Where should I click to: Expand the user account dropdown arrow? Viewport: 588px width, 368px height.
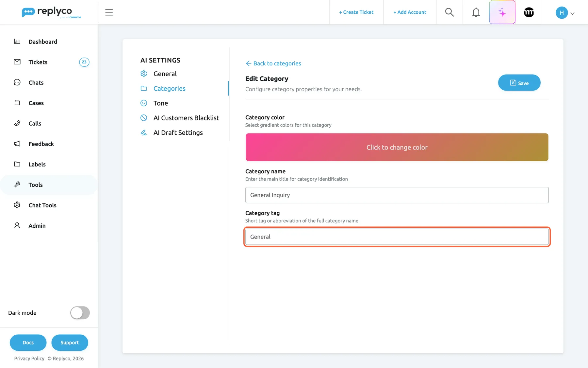pyautogui.click(x=572, y=13)
